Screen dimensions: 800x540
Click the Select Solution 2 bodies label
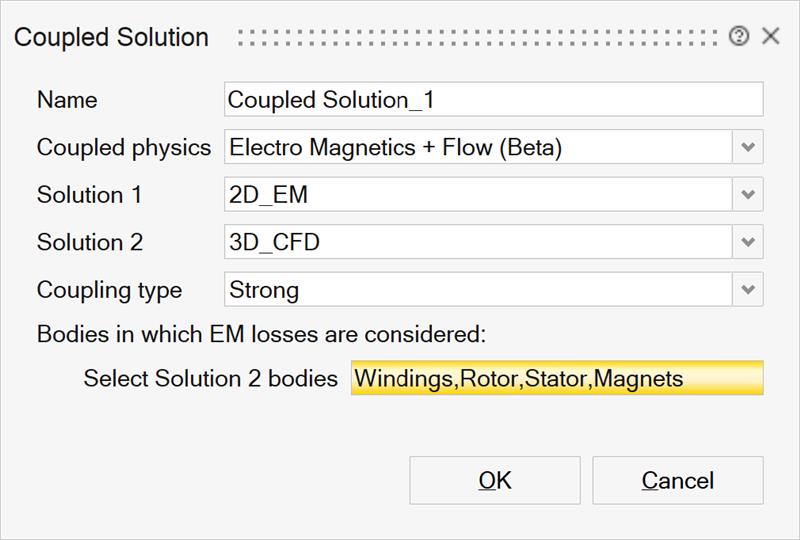pos(210,380)
